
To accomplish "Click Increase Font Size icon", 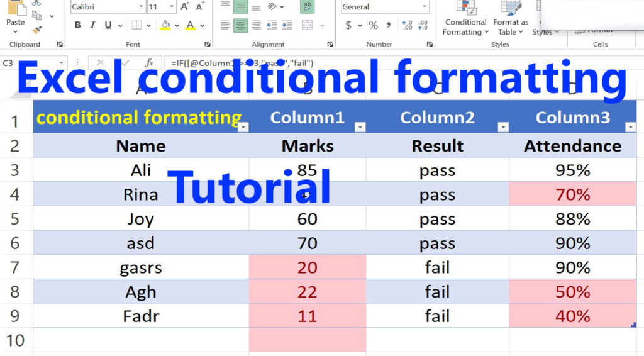I will pos(184,6).
